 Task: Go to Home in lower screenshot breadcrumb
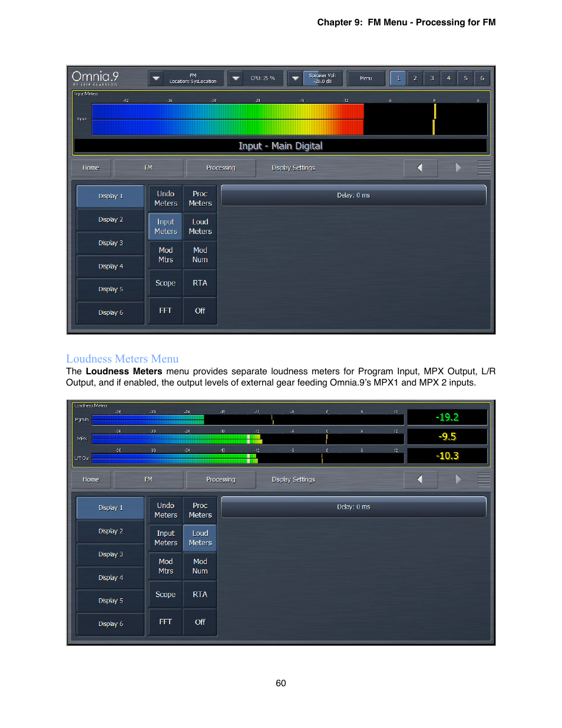(x=91, y=480)
